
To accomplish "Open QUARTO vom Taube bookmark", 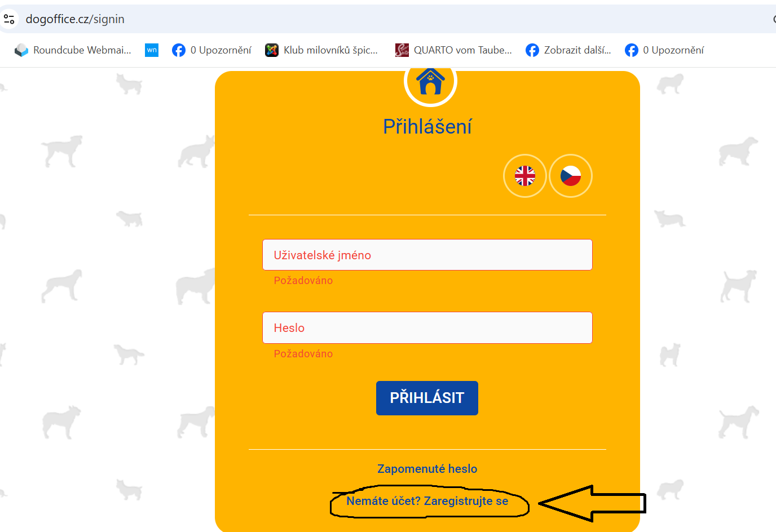I will [453, 50].
